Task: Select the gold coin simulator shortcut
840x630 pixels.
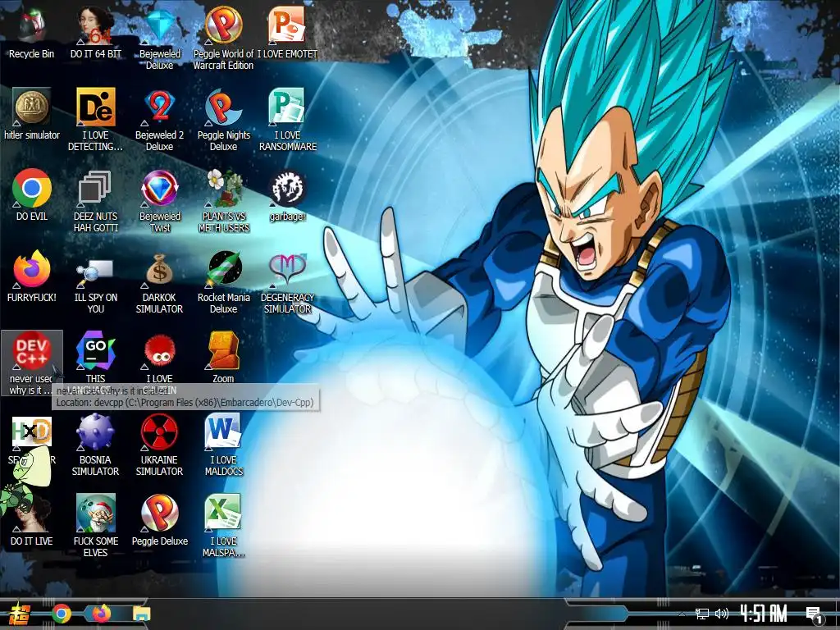Action: coord(32,107)
